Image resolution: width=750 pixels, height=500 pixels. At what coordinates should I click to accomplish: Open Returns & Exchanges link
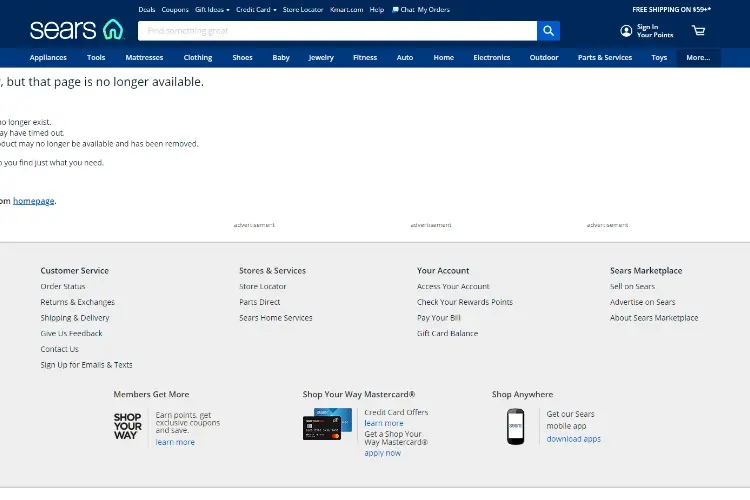[x=77, y=302]
